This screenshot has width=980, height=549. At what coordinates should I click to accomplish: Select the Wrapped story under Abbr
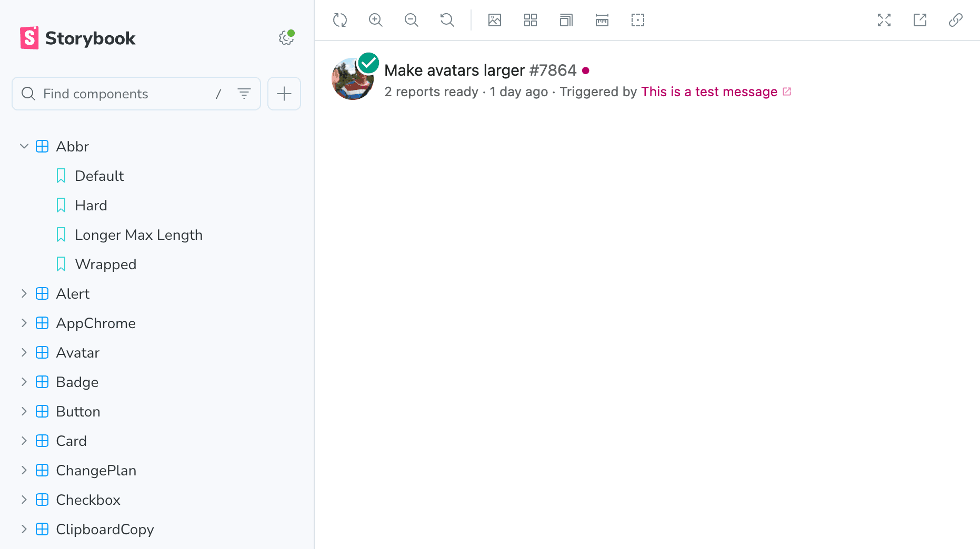[105, 264]
